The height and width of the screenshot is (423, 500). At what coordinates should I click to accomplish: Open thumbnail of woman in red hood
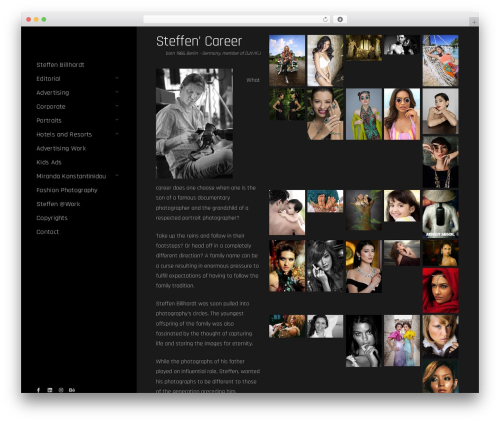(x=440, y=290)
